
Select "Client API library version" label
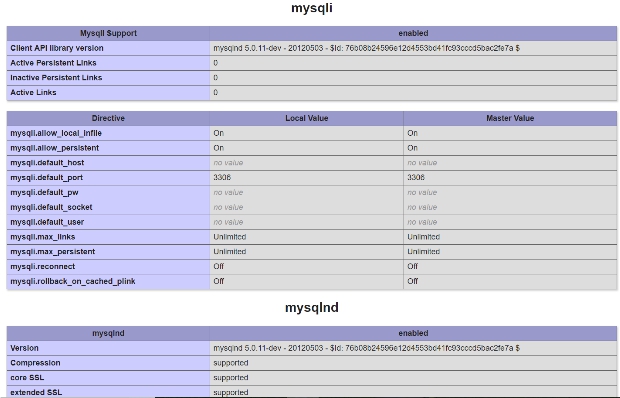tap(57, 48)
